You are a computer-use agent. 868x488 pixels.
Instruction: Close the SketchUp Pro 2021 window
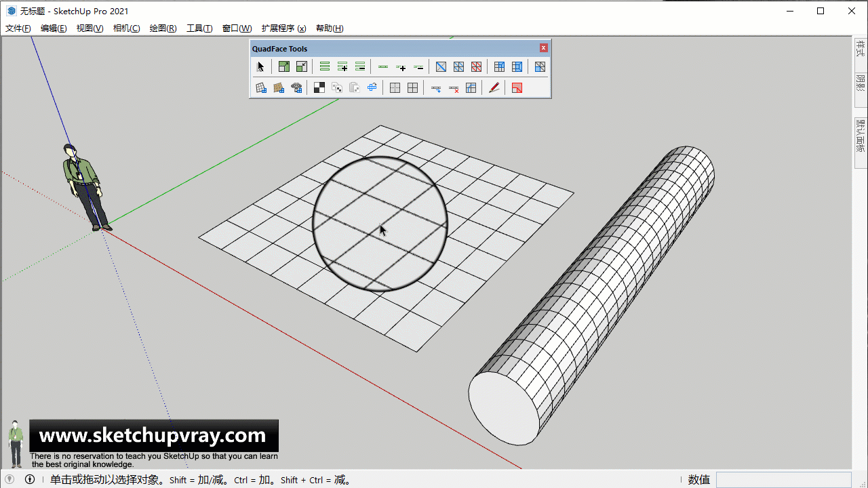tap(852, 11)
